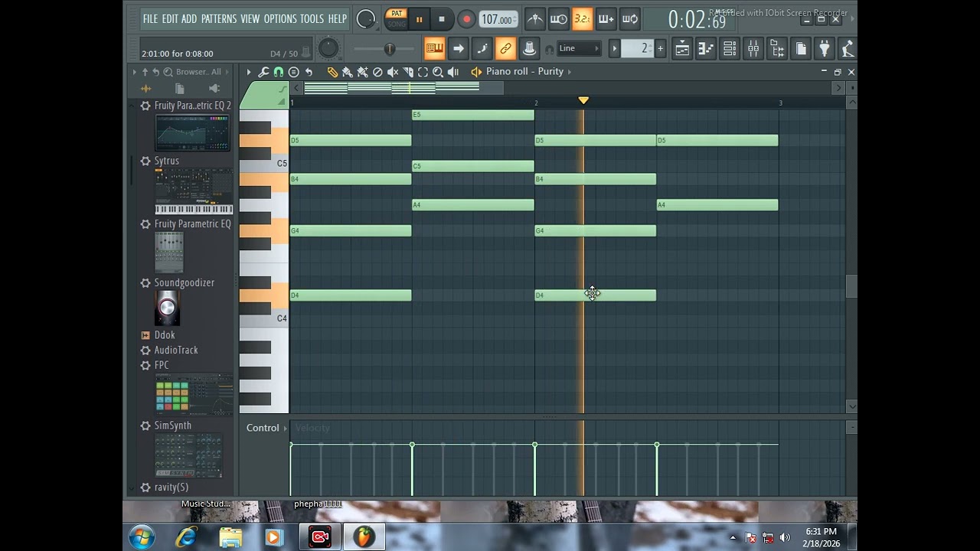Open the Soundgoodizer browser item
This screenshot has width=980, height=551.
[184, 282]
